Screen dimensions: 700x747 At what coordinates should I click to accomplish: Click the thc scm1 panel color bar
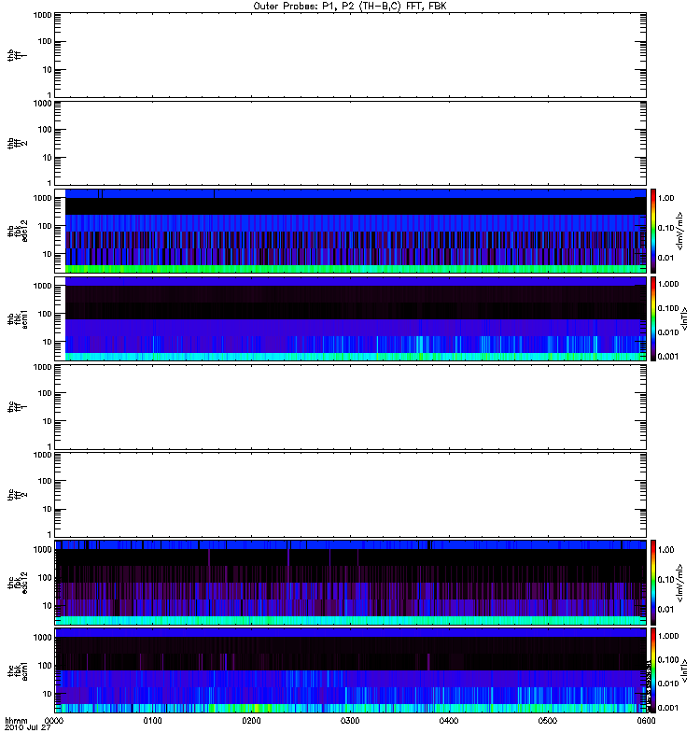[x=653, y=670]
